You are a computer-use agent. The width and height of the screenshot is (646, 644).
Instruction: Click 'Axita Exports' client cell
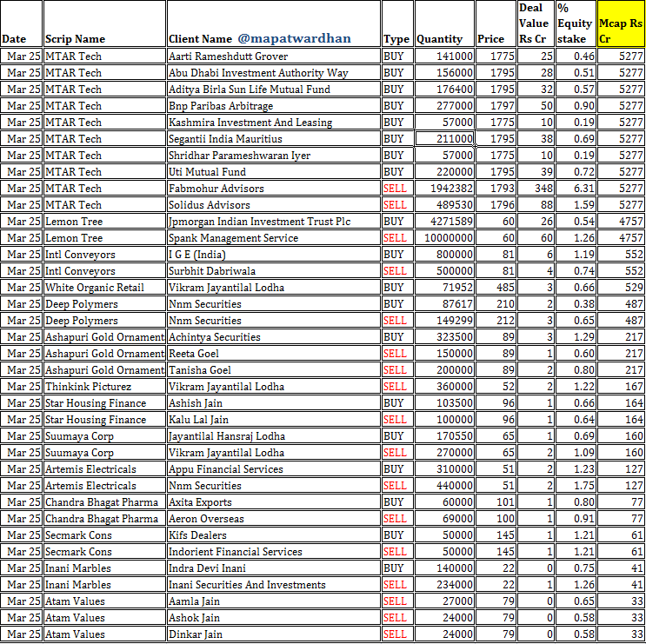[x=274, y=501]
